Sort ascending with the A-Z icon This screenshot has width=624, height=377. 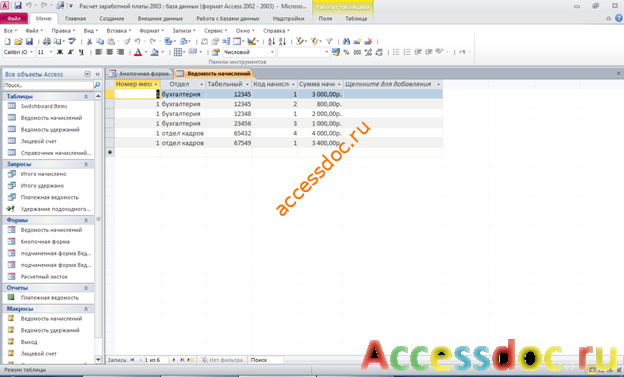pos(271,41)
